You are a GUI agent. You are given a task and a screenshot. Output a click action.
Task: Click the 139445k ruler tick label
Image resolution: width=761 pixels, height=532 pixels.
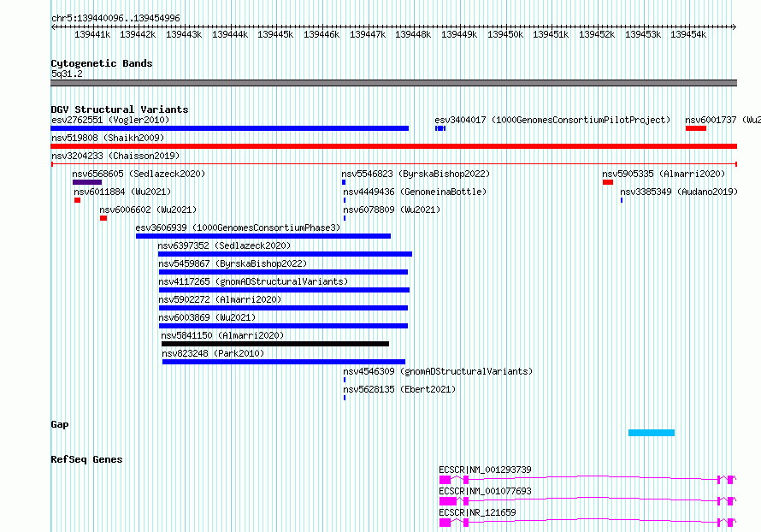point(275,34)
